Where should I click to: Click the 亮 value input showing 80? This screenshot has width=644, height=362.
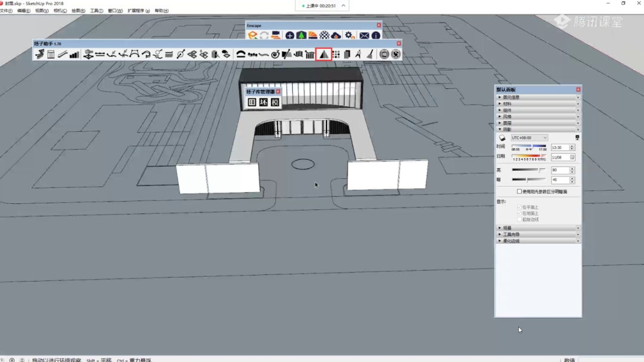pyautogui.click(x=560, y=170)
